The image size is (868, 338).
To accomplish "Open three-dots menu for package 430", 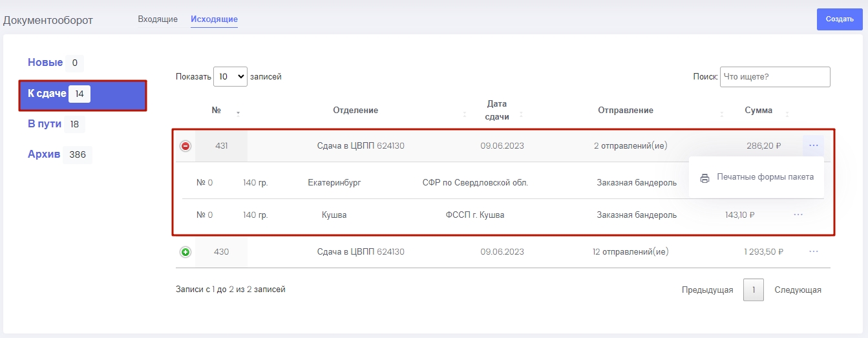I will 813,251.
